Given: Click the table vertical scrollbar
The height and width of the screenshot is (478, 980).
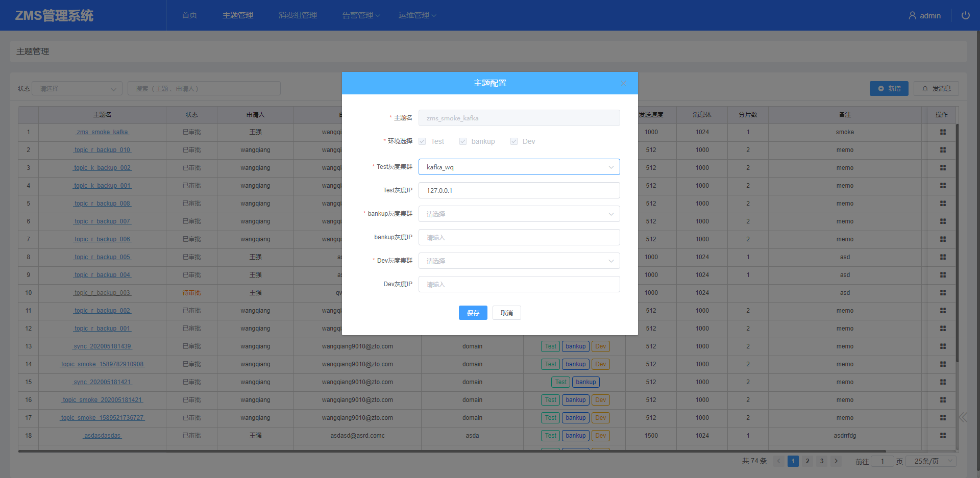Looking at the screenshot, I should [x=957, y=243].
